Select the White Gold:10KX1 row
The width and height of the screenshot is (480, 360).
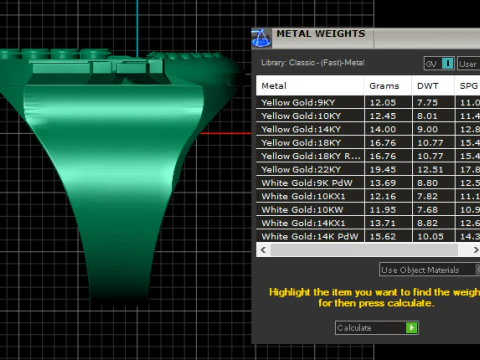click(368, 196)
